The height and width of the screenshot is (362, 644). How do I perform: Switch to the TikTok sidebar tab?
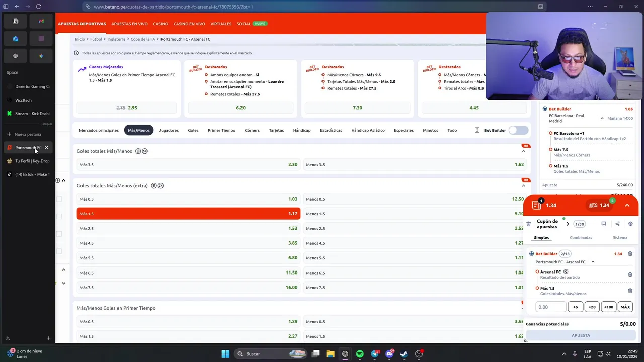(x=28, y=174)
